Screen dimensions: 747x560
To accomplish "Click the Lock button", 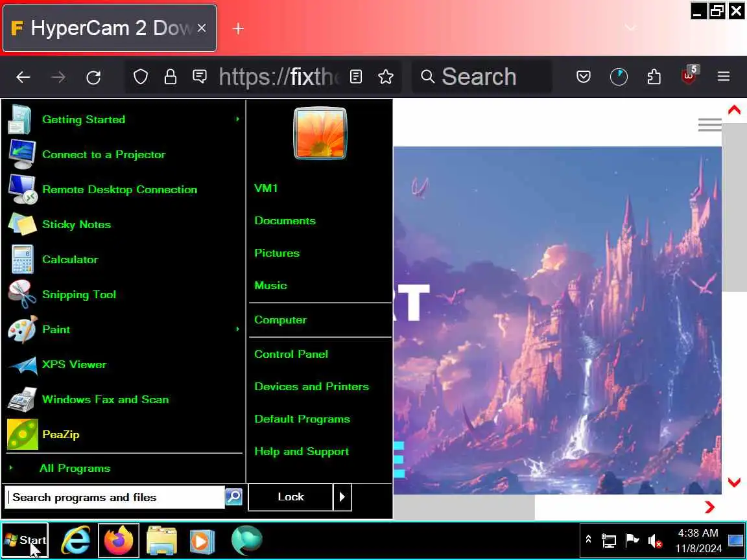I will pyautogui.click(x=290, y=496).
